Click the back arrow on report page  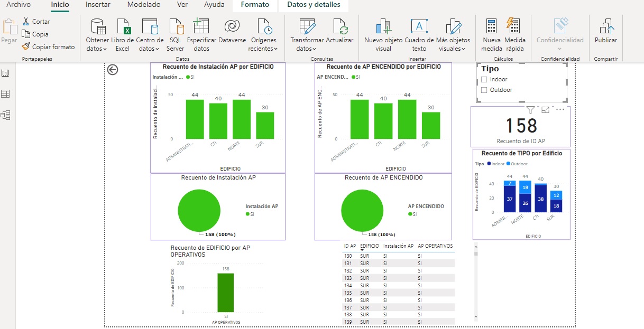coord(113,70)
